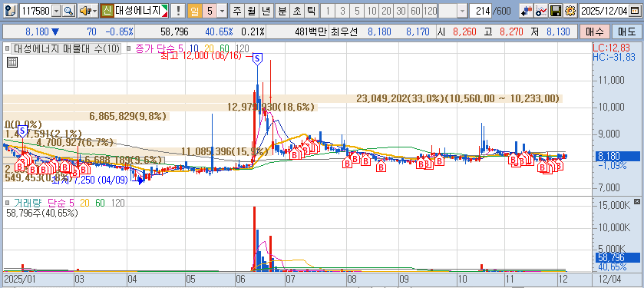Click the green 신 badge icon
The width and height of the screenshot is (644, 288).
pyautogui.click(x=107, y=11)
